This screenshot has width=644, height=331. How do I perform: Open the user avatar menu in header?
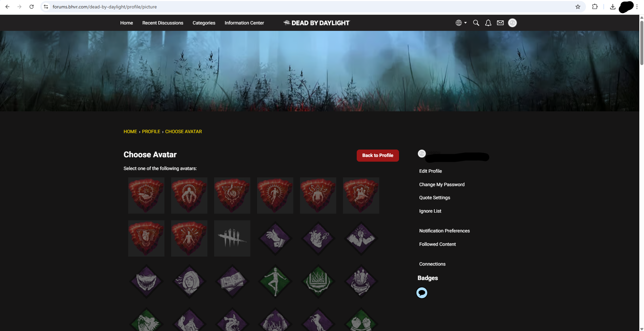[x=512, y=23]
